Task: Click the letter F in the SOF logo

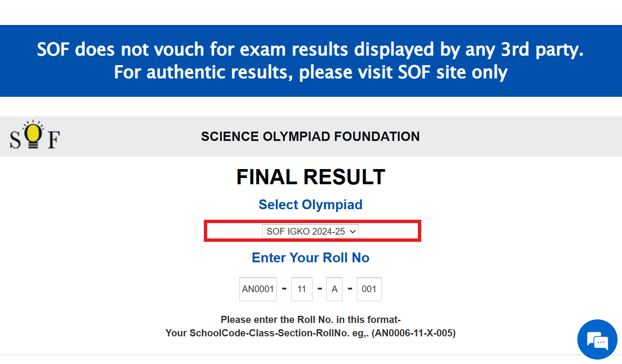Action: [54, 140]
